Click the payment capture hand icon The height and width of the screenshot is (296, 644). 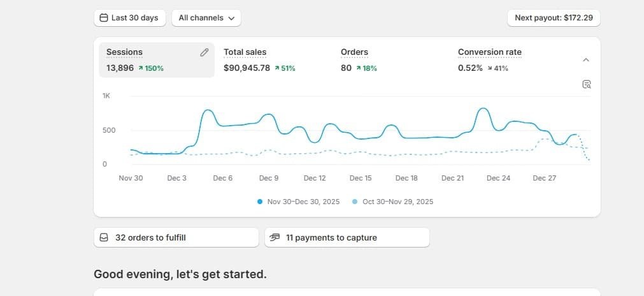coord(275,237)
